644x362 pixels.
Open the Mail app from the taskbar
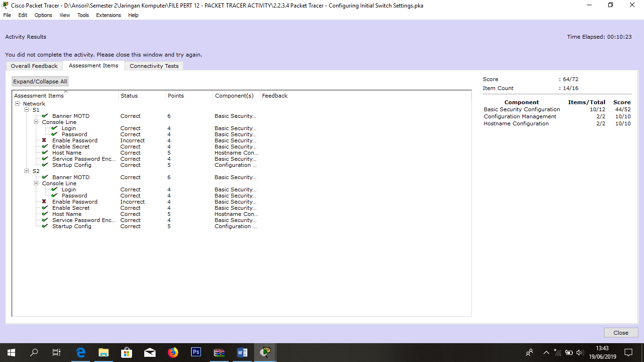coord(149,353)
